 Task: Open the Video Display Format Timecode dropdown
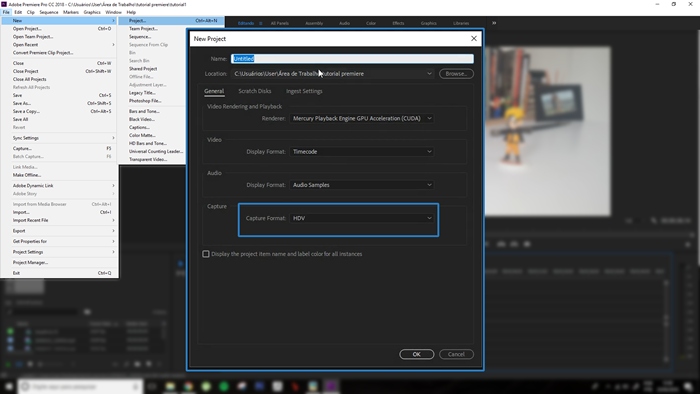[x=361, y=152]
